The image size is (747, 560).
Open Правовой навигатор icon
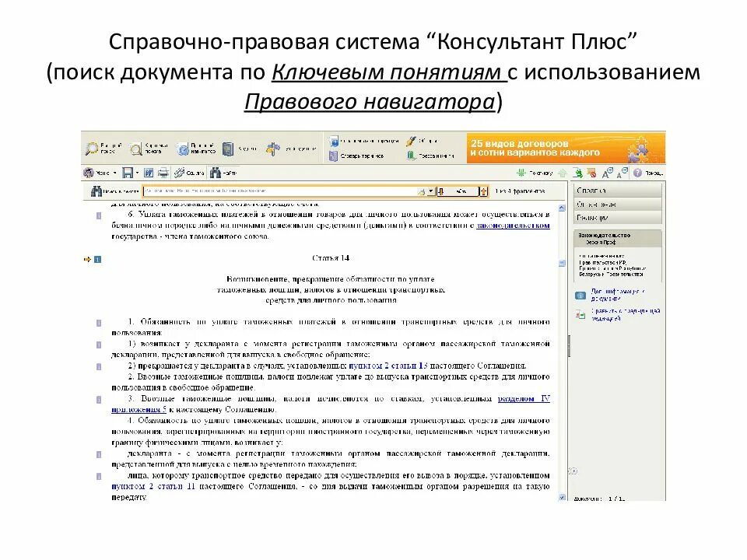click(182, 149)
